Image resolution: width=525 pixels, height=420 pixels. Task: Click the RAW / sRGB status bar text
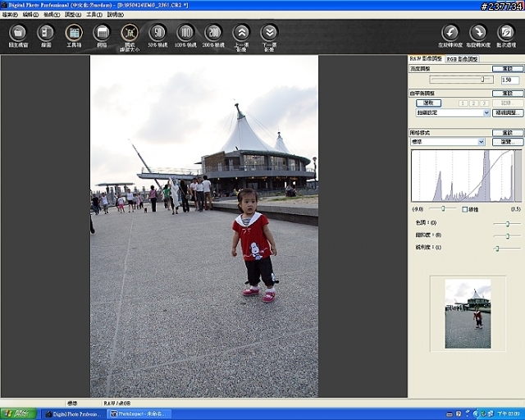click(116, 404)
